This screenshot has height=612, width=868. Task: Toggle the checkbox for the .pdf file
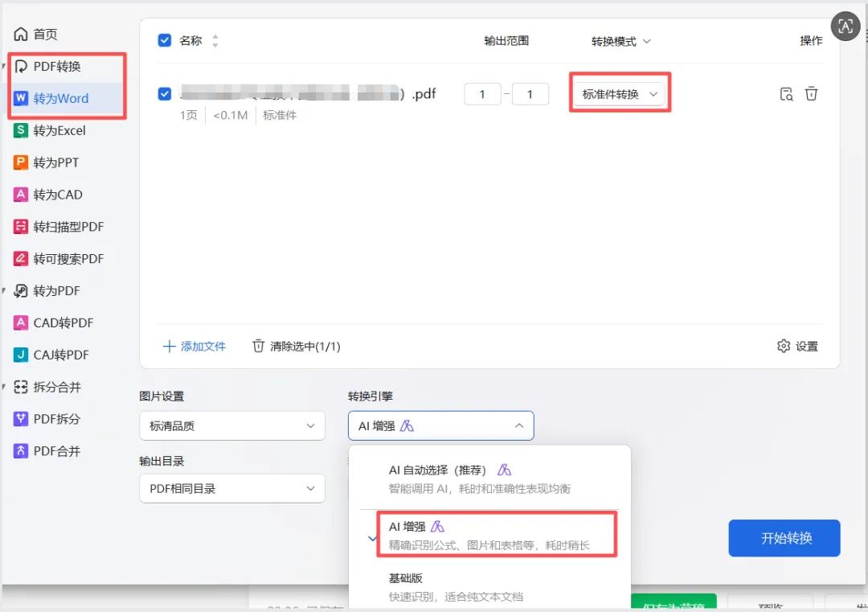click(x=165, y=93)
